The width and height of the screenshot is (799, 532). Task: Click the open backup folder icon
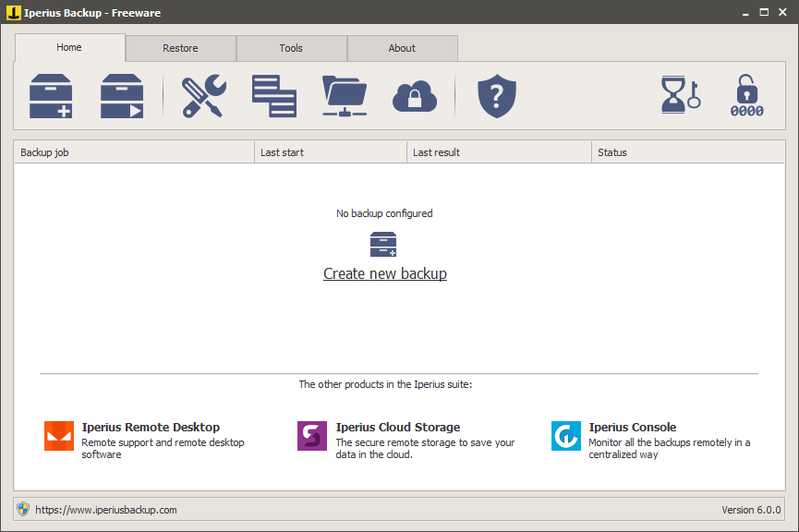345,95
